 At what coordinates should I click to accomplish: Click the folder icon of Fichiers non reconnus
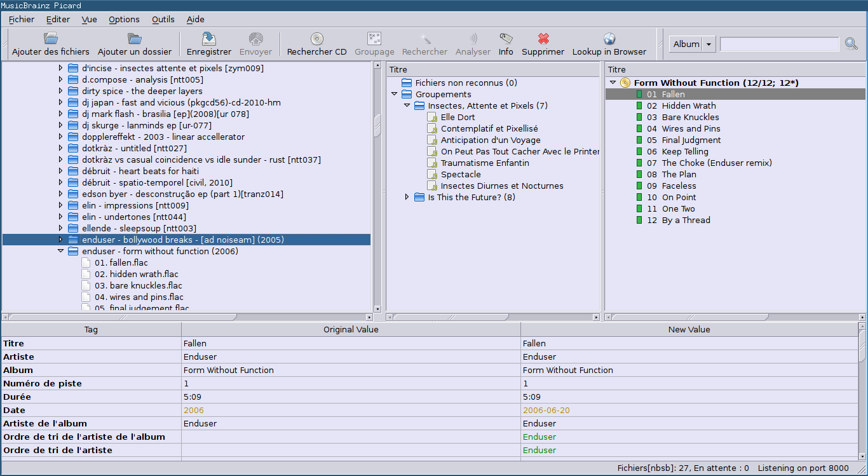click(407, 83)
